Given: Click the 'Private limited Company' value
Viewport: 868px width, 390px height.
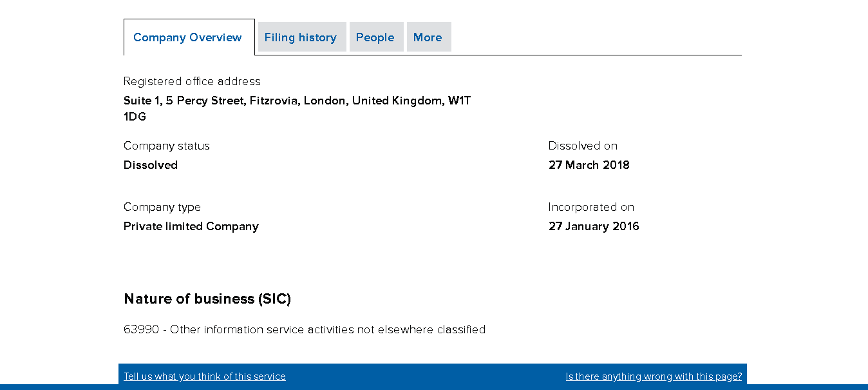Looking at the screenshot, I should (x=191, y=226).
